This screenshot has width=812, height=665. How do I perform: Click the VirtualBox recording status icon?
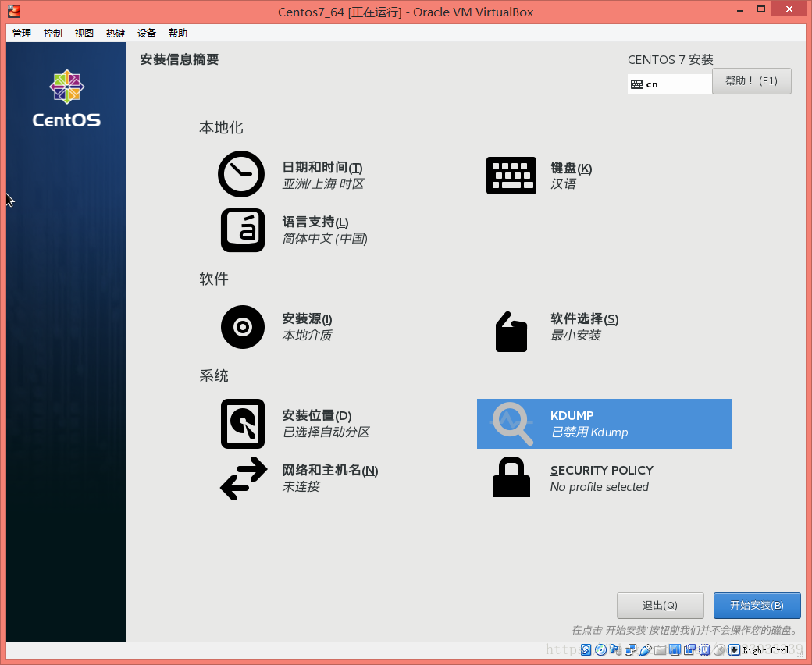point(689,649)
